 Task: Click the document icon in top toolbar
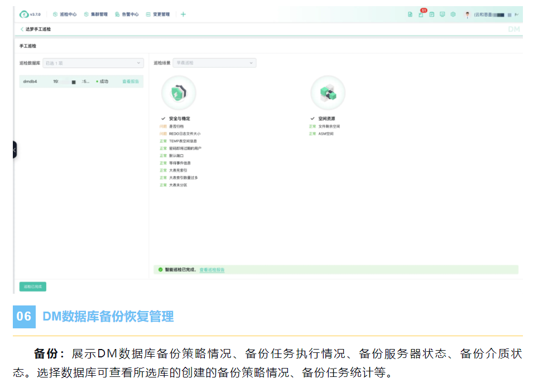(410, 15)
